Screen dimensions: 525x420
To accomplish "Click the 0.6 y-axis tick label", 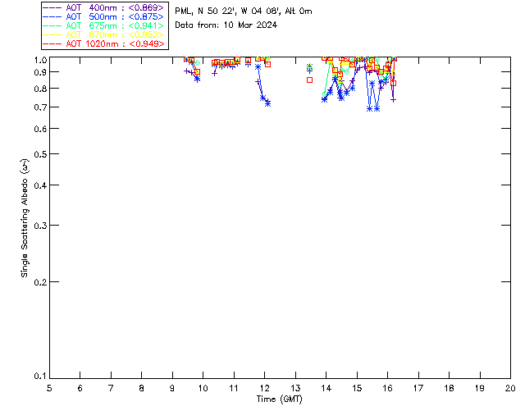I will coord(40,129).
